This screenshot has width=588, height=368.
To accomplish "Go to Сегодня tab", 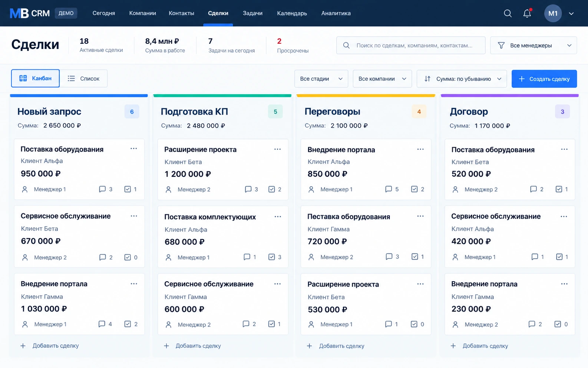I will click(104, 13).
